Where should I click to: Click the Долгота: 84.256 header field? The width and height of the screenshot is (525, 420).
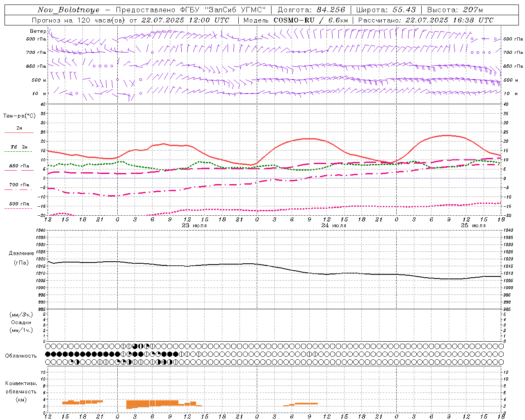pyautogui.click(x=311, y=10)
